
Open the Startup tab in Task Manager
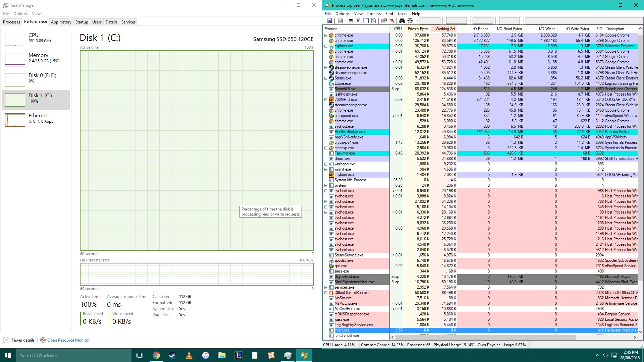point(82,22)
